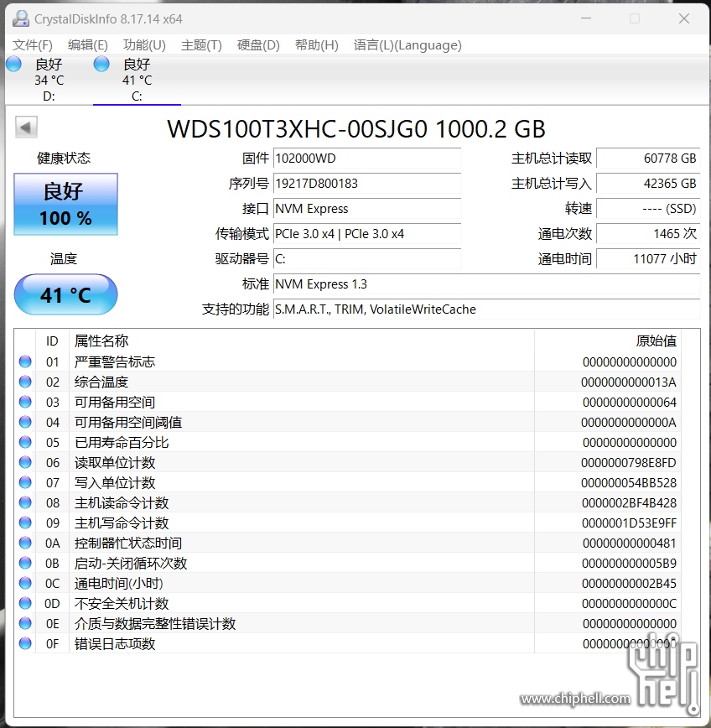Select raw value 000000000005B9
The width and height of the screenshot is (711, 728).
click(x=629, y=563)
